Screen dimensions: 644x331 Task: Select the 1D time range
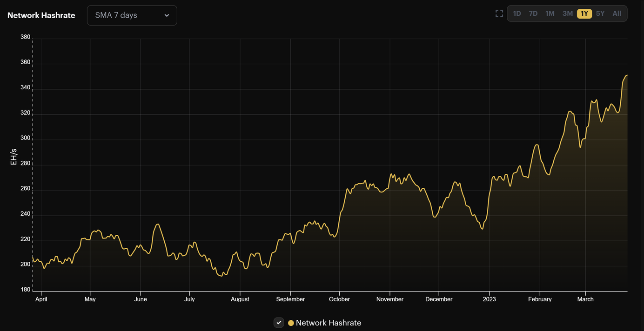click(x=517, y=13)
